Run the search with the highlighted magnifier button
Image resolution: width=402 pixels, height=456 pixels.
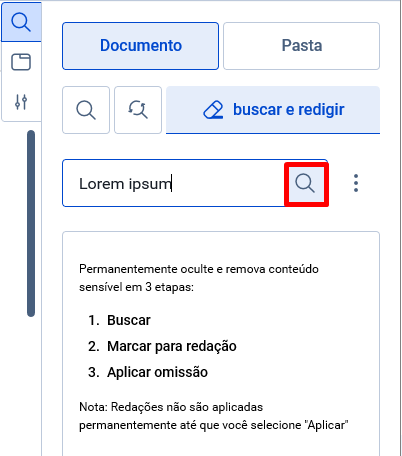[305, 184]
